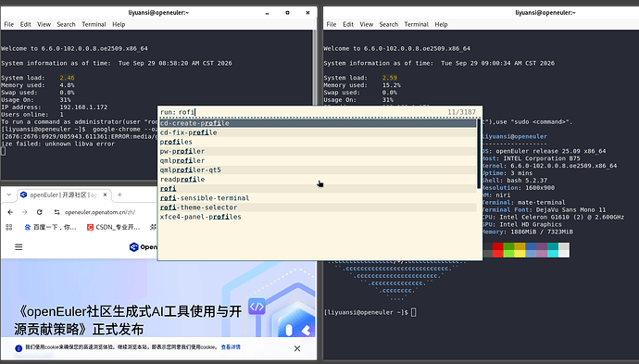
Task: Open Search menu in right terminal
Action: [x=388, y=24]
